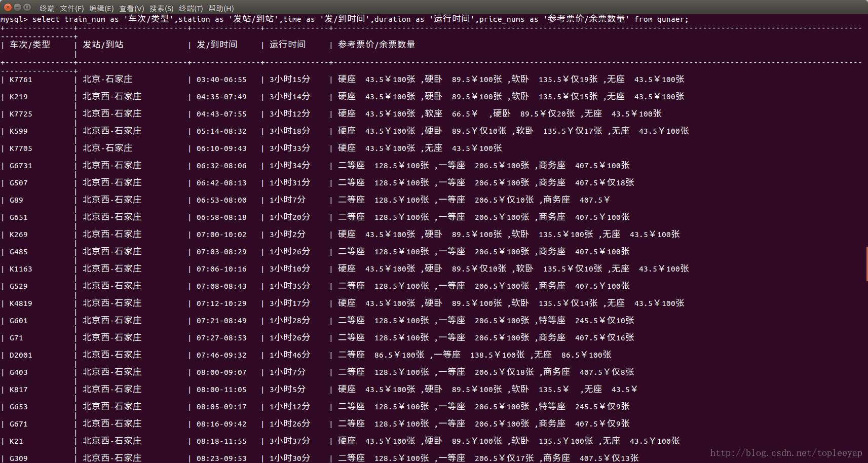868x463 pixels.
Task: Click train number K269
Action: 19,235
